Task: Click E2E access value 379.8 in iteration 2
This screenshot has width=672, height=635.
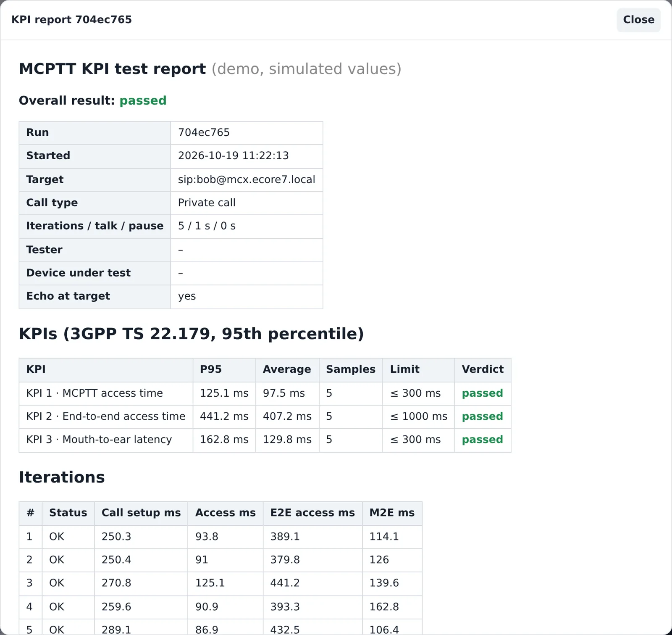Action: (285, 560)
